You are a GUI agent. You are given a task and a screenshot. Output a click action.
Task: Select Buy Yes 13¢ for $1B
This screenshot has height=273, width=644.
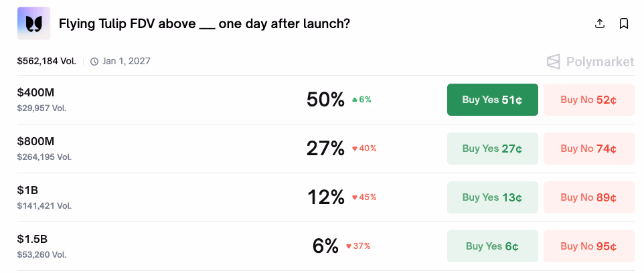click(x=492, y=197)
